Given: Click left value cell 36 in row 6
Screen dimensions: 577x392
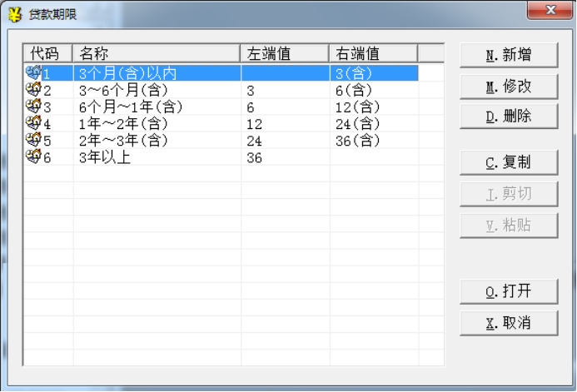Looking at the screenshot, I should [x=254, y=158].
